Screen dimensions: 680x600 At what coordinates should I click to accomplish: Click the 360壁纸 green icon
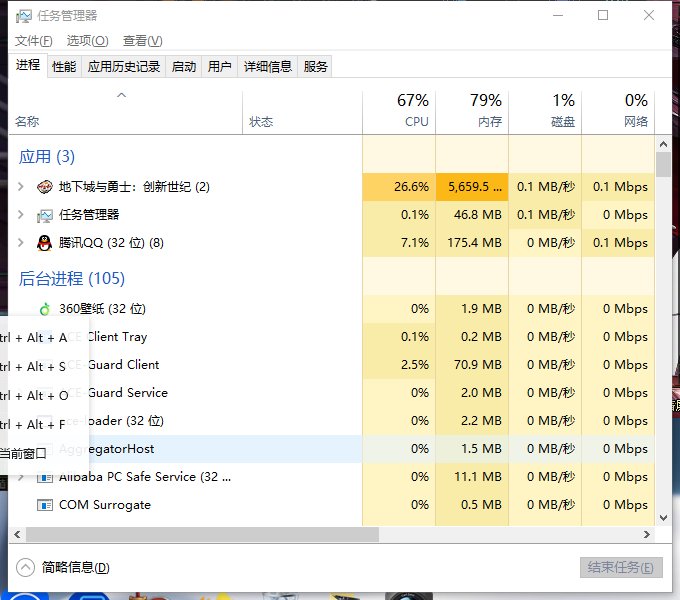pos(45,309)
